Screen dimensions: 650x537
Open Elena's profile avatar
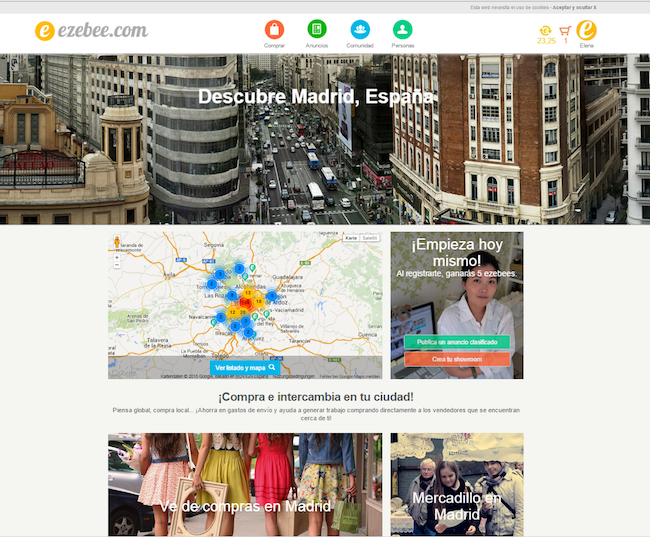(587, 30)
